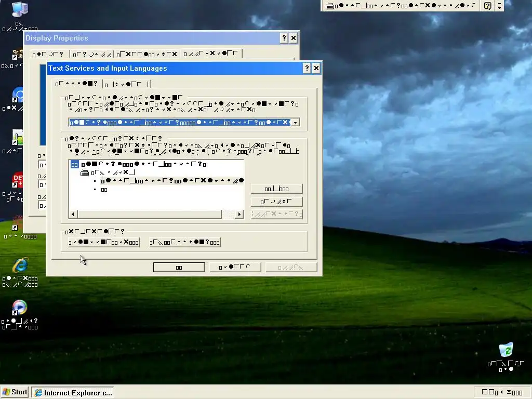
Task: Open the blue Chromium desktop shortcut
Action: pos(18,95)
